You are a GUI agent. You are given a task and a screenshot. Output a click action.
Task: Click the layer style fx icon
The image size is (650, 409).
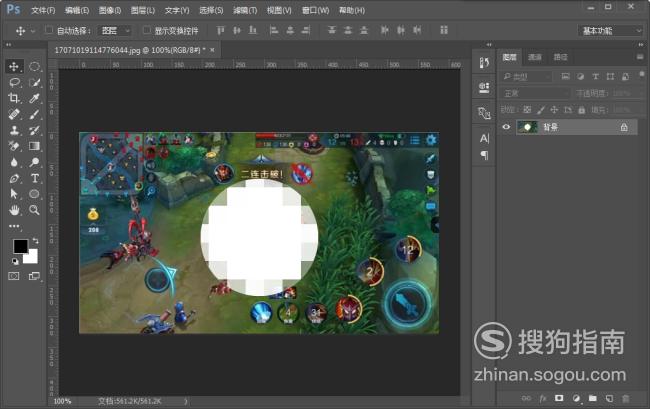[543, 398]
